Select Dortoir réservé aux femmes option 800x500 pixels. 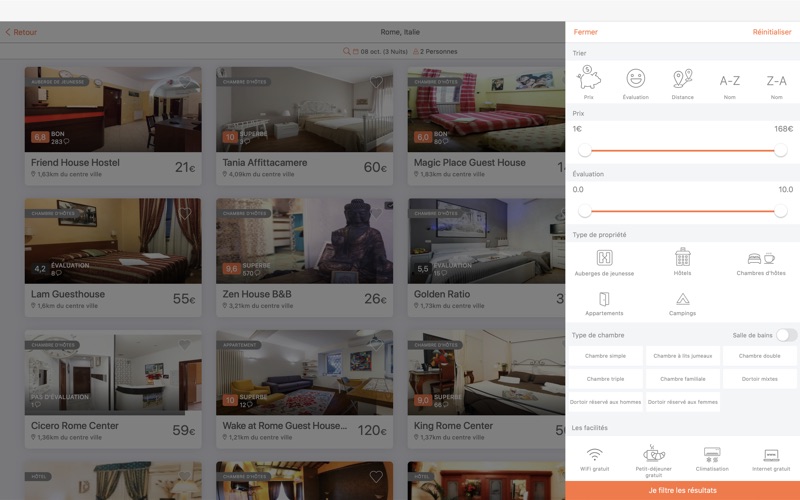(683, 402)
